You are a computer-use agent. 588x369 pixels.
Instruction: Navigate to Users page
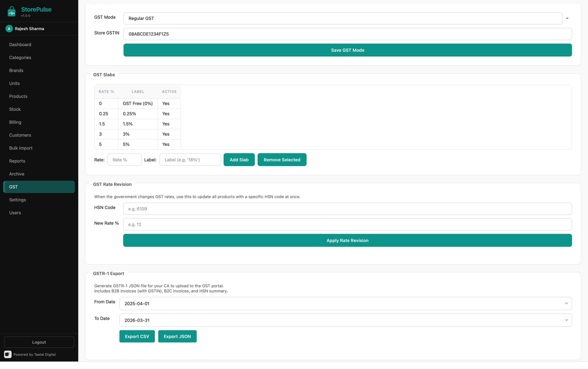point(39,213)
